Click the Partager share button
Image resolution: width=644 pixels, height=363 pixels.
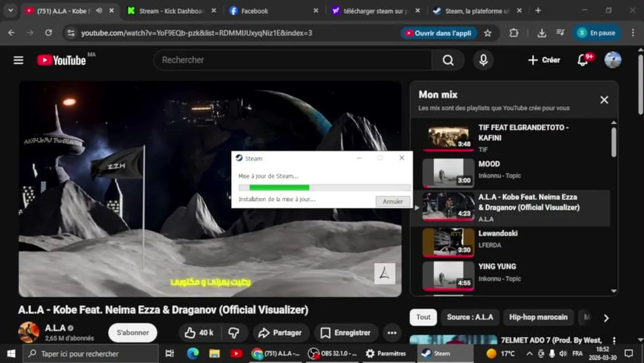pos(280,333)
